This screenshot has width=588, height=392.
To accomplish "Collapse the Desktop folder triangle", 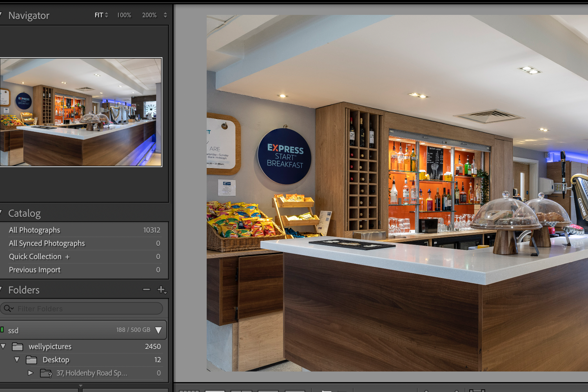I will [17, 359].
